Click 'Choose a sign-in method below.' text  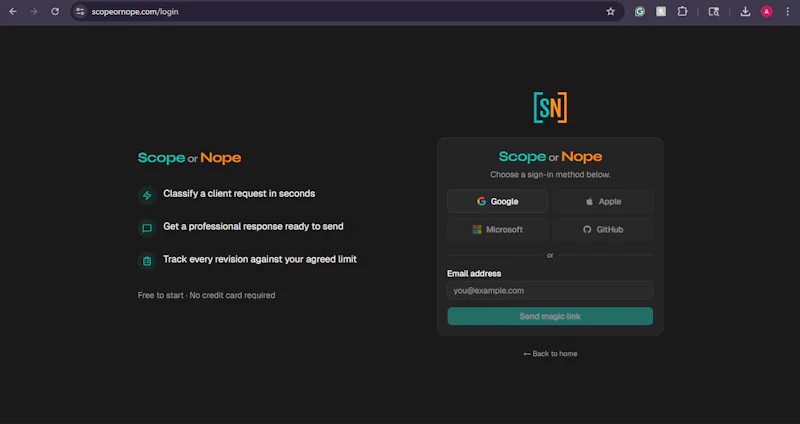click(550, 174)
